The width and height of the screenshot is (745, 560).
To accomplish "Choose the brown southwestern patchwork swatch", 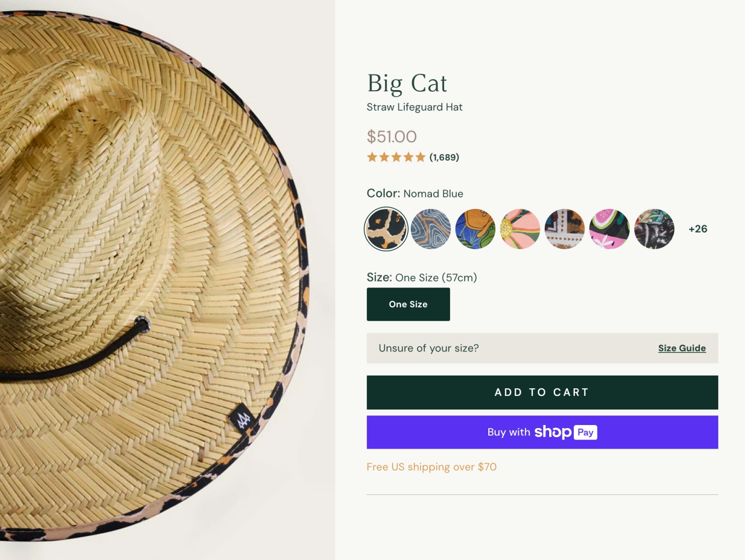I will (564, 229).
